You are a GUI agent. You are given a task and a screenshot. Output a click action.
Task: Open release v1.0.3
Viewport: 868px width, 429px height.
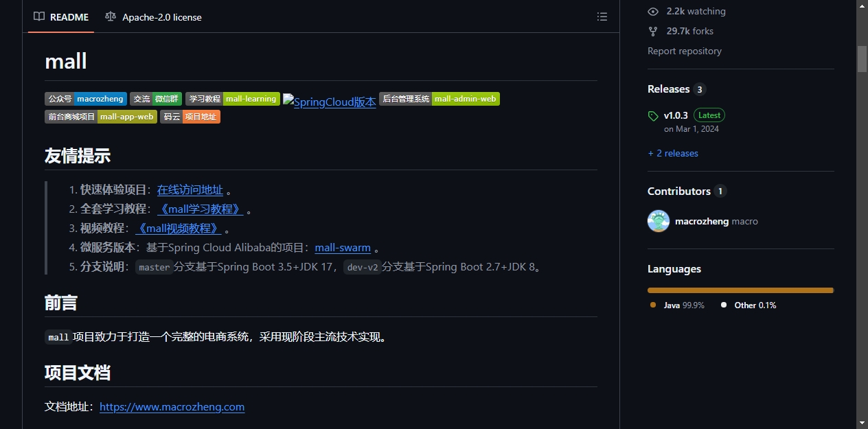pyautogui.click(x=676, y=115)
